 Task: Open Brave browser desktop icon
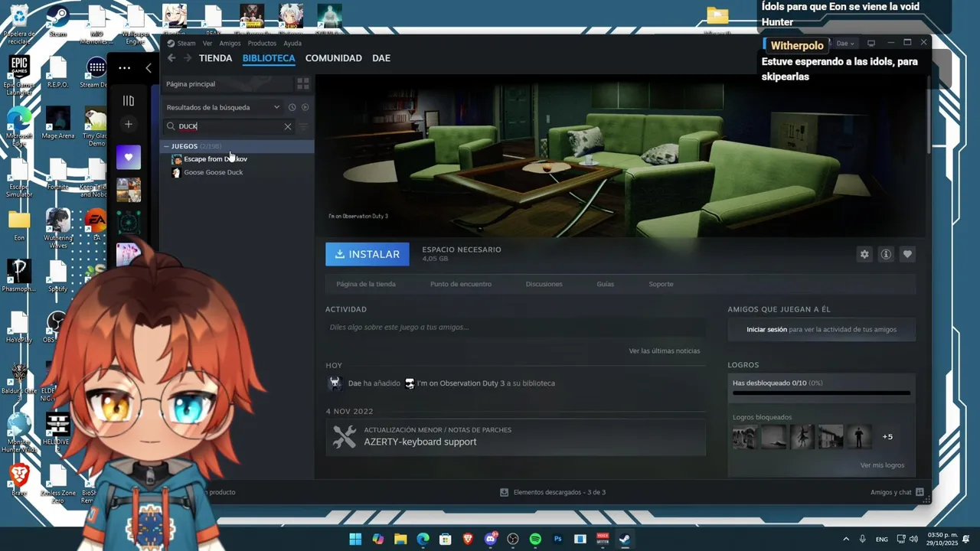[x=19, y=480]
